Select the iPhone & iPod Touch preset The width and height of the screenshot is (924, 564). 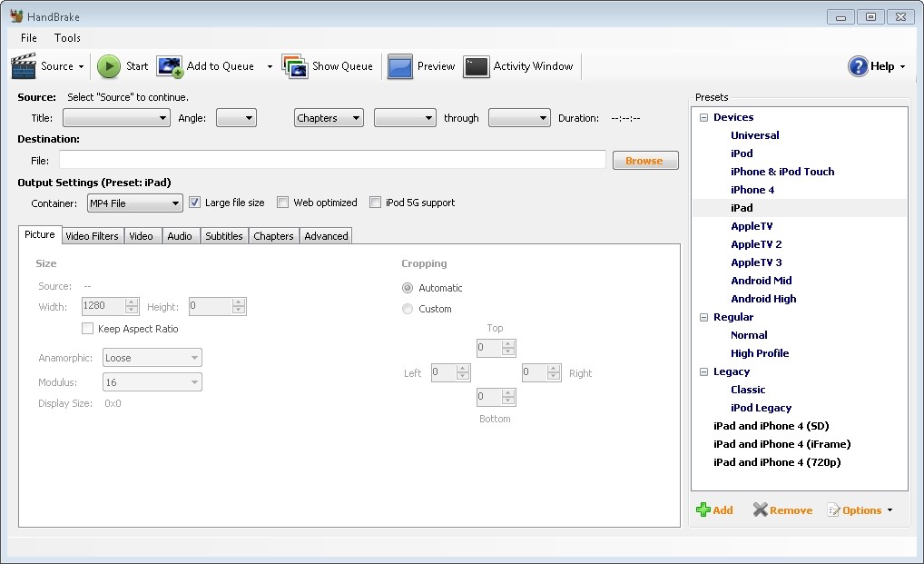pos(782,172)
